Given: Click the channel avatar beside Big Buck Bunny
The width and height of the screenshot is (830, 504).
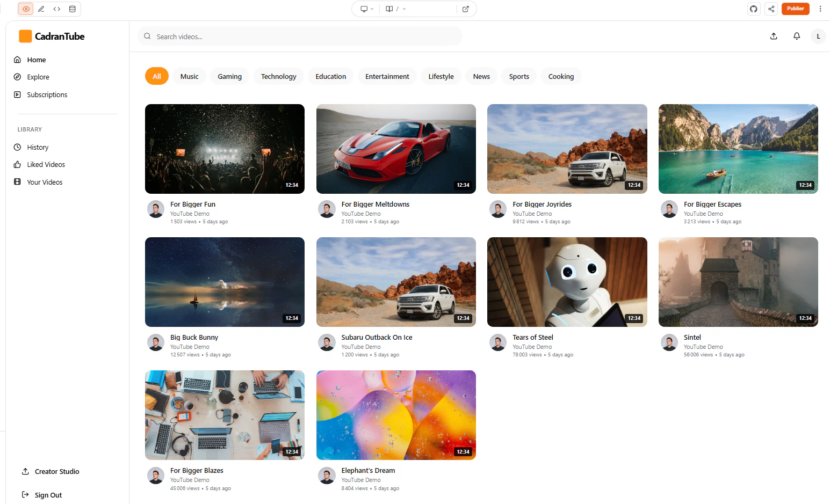Looking at the screenshot, I should click(x=156, y=342).
